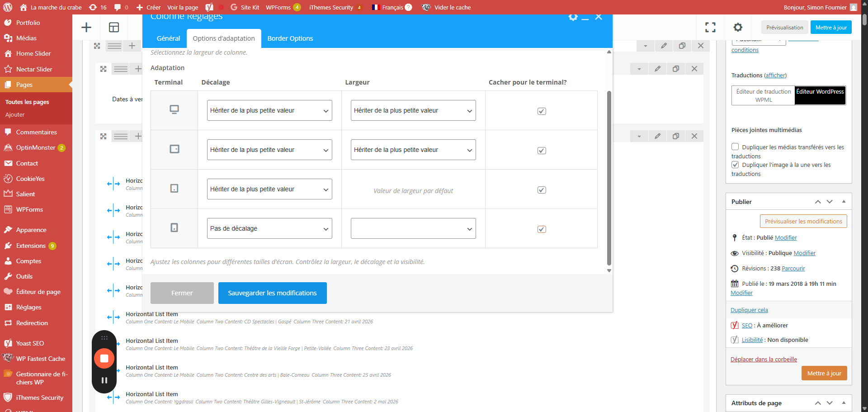Click the modal settings gear icon
Screen dimensions: 868x412
(573, 17)
